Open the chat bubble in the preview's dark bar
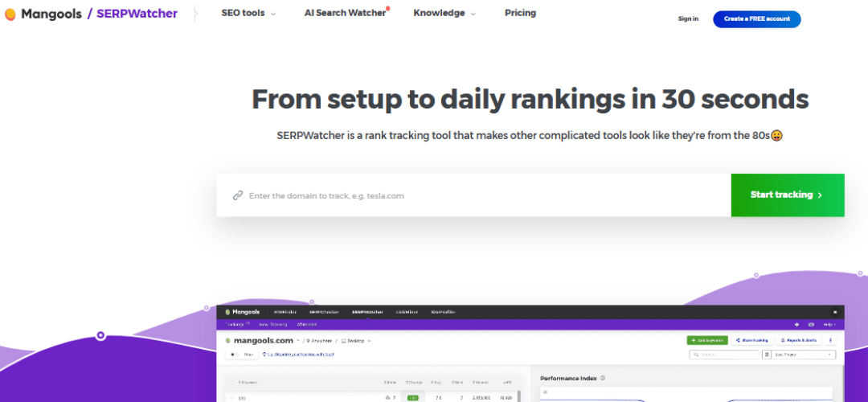This screenshot has height=402, width=868. click(x=835, y=312)
